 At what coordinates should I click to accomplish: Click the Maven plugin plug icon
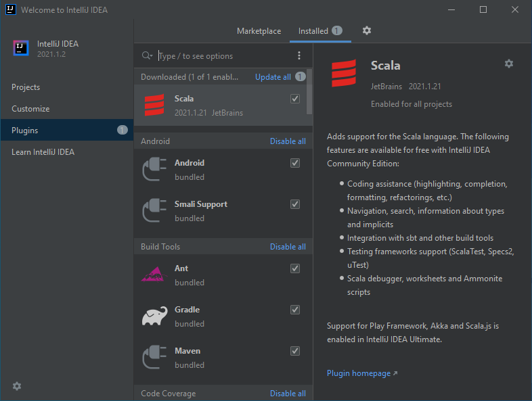coord(154,357)
